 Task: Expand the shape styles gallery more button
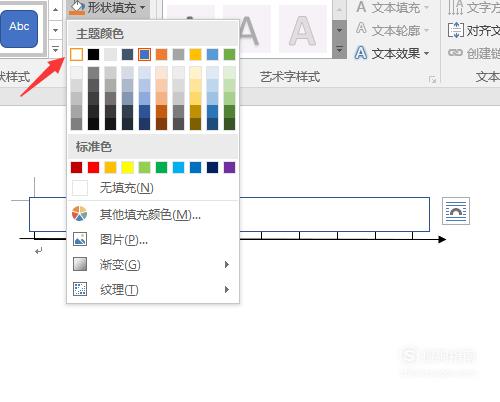(x=55, y=49)
